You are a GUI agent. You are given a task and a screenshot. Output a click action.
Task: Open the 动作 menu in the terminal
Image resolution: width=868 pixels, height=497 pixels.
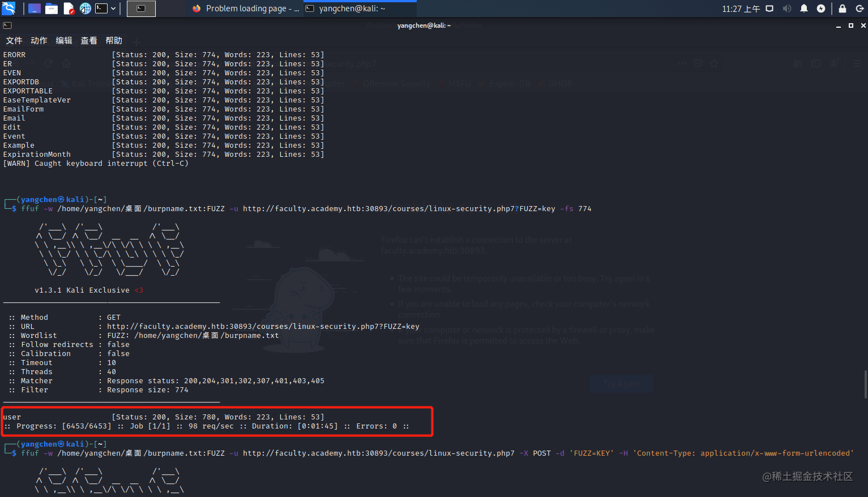[x=39, y=40]
